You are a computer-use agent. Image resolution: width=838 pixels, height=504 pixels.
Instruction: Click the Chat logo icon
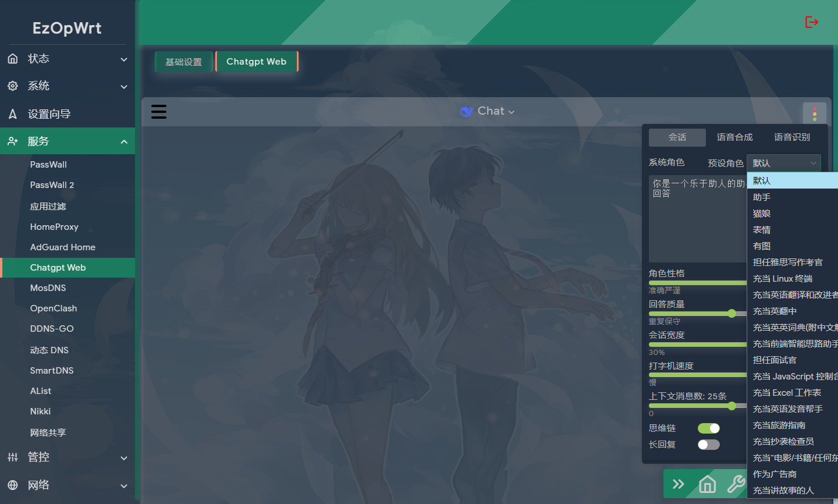click(467, 111)
